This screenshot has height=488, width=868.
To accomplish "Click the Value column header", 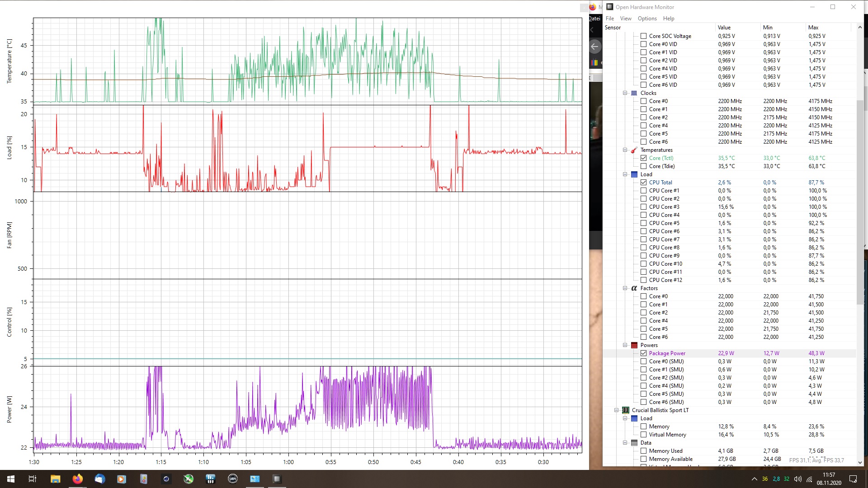I will coord(724,28).
